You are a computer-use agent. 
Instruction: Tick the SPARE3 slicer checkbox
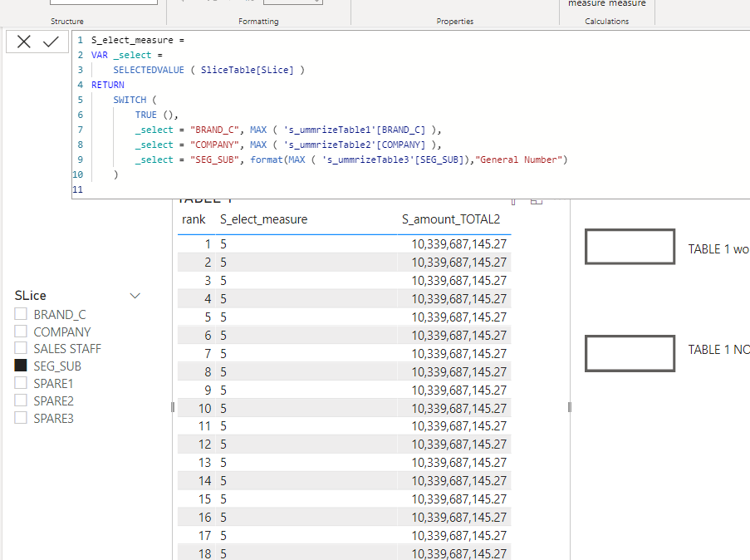pos(21,418)
